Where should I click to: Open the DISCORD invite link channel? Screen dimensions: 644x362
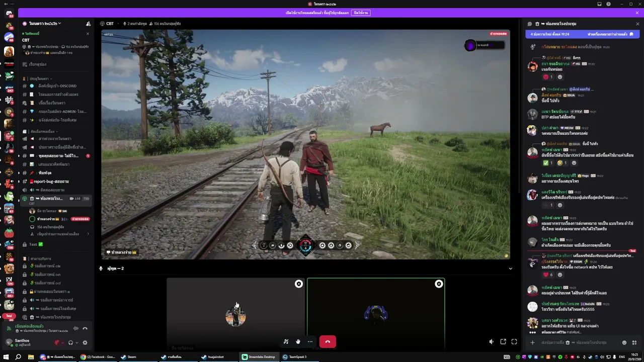55,86
